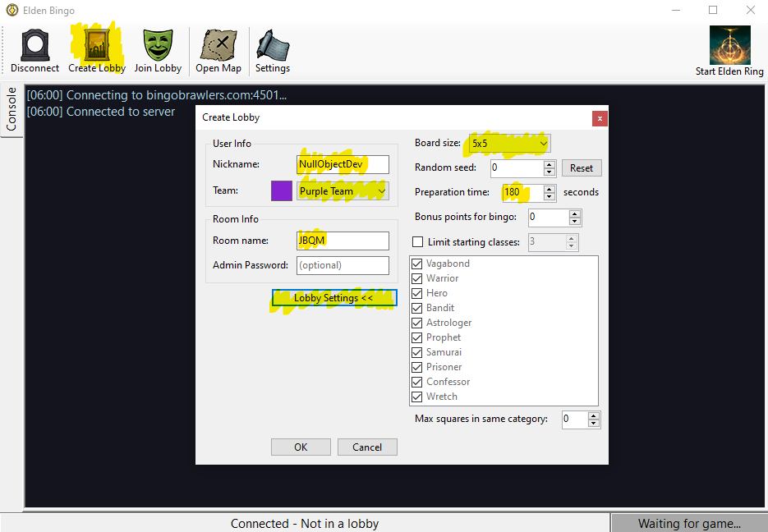Click the Create Lobby toolbar icon
Viewport: 768px width, 532px height.
[x=97, y=46]
